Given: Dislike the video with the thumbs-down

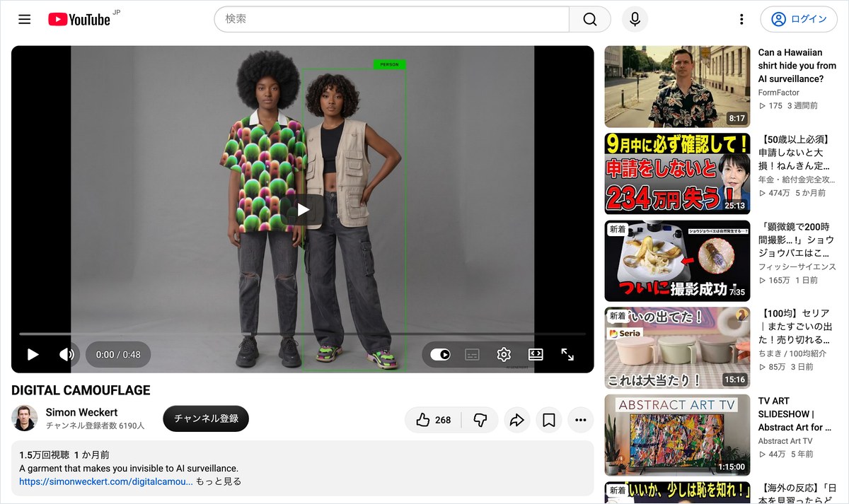Looking at the screenshot, I should click(480, 420).
